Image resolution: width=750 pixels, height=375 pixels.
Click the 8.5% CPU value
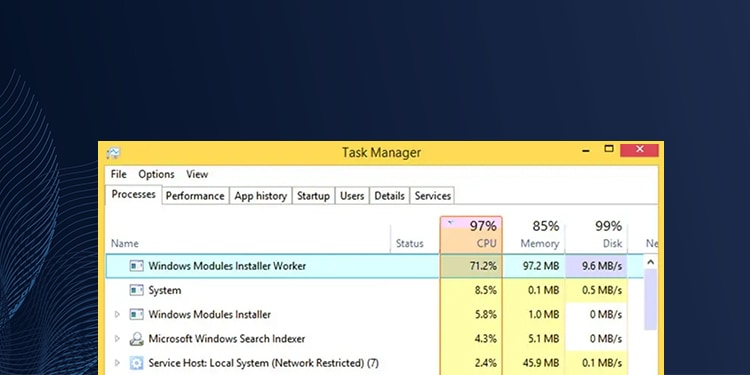click(x=485, y=290)
